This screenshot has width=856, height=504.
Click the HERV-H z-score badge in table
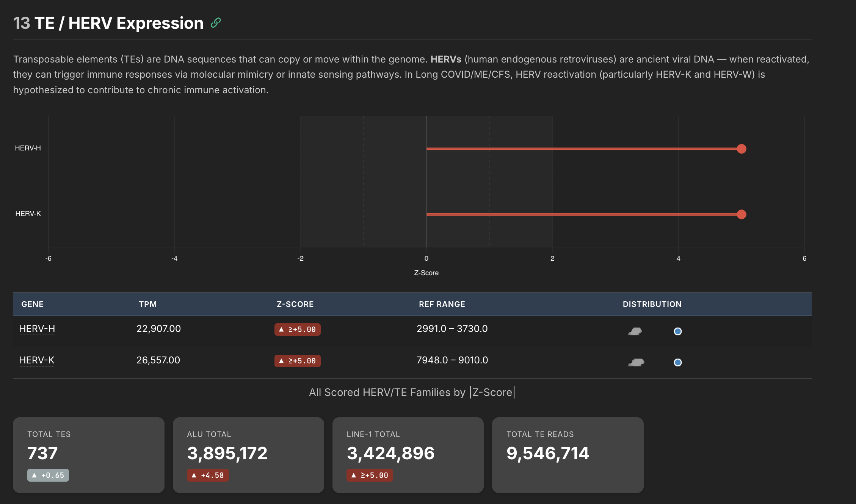(297, 329)
